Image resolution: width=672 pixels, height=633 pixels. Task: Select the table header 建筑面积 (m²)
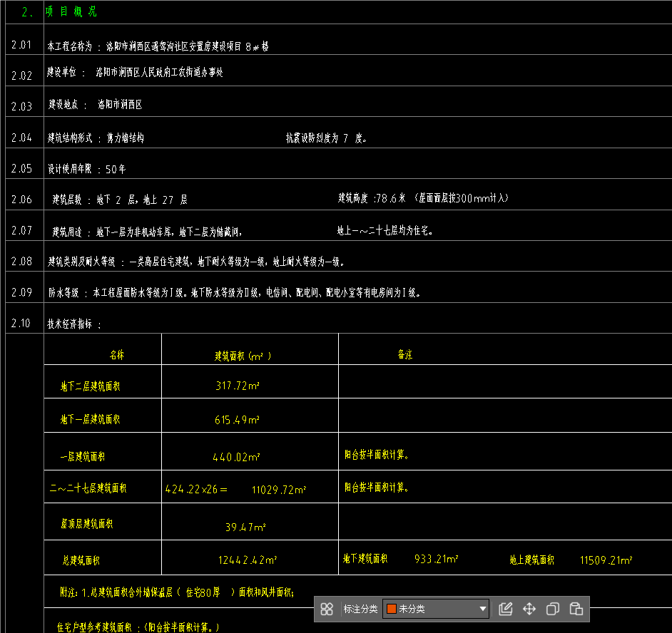pos(243,356)
